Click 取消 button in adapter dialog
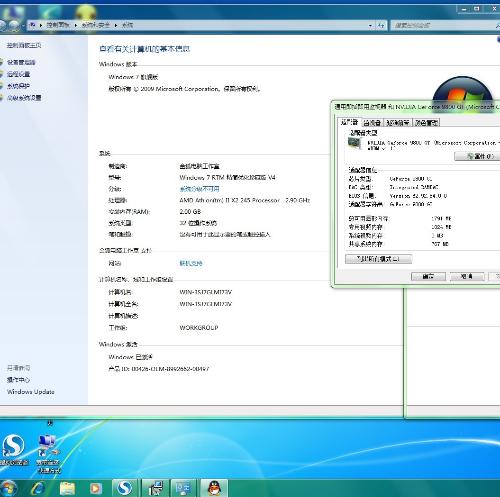The height and width of the screenshot is (497, 500). (x=467, y=276)
